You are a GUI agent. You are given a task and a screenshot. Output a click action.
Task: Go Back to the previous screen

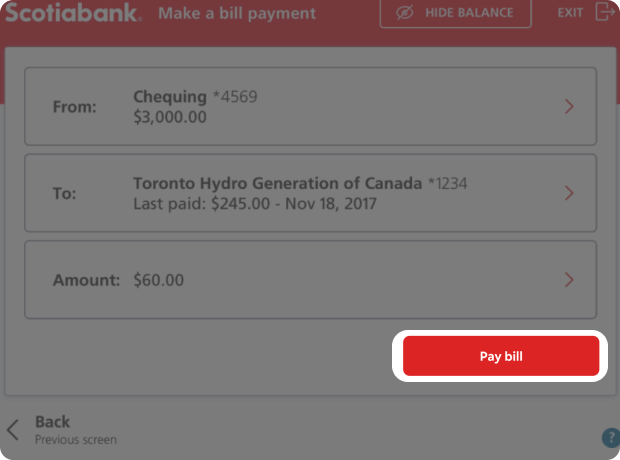click(x=53, y=422)
